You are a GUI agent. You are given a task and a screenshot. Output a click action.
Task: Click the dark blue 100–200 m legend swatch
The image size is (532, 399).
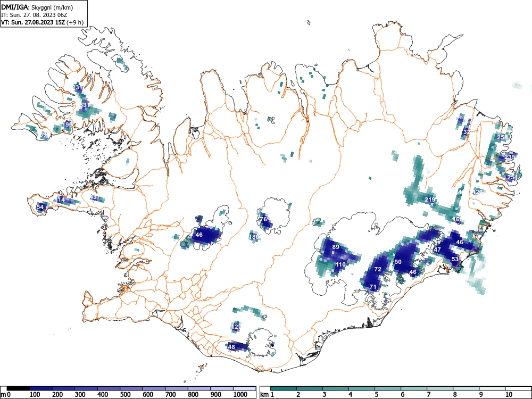tap(41, 388)
